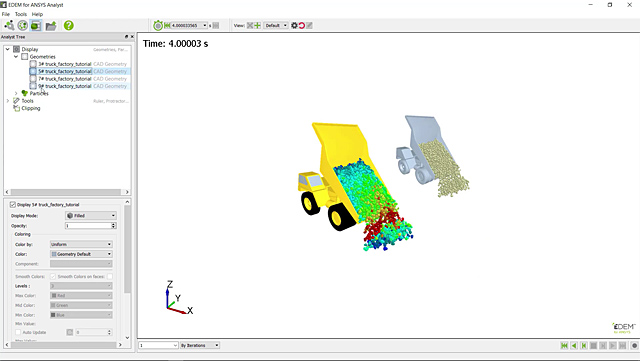Open Color by Uniform dropdown
This screenshot has height=361, width=640.
(81, 244)
